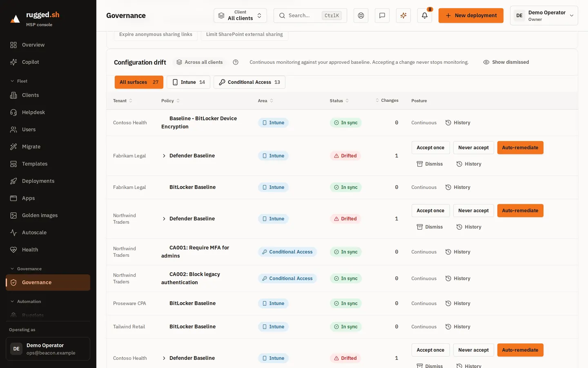The width and height of the screenshot is (588, 368).
Task: View History for Contoso Health BitLocker Device Encryption
Action: click(x=458, y=123)
